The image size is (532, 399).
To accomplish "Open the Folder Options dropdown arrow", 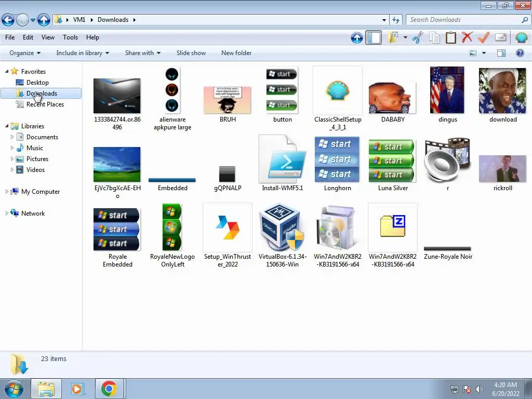I will [x=405, y=37].
